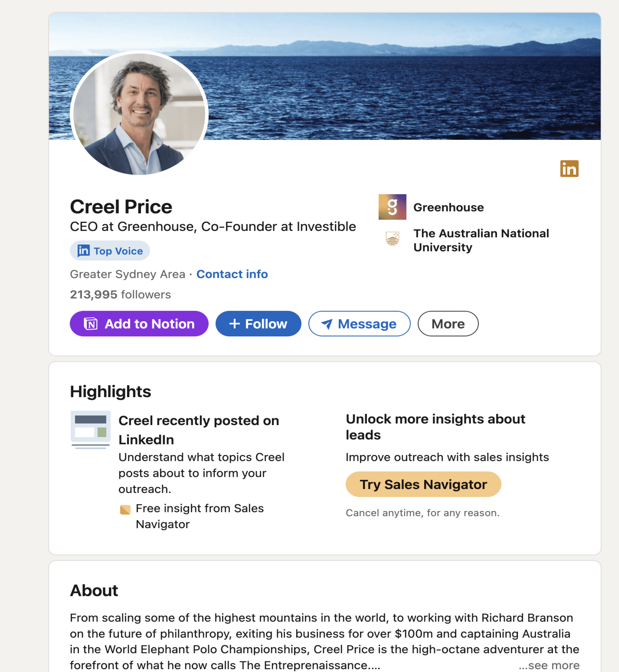Viewport: 619px width, 672px height.
Task: Click the gold LinkedIn premium badge icon
Action: [569, 168]
